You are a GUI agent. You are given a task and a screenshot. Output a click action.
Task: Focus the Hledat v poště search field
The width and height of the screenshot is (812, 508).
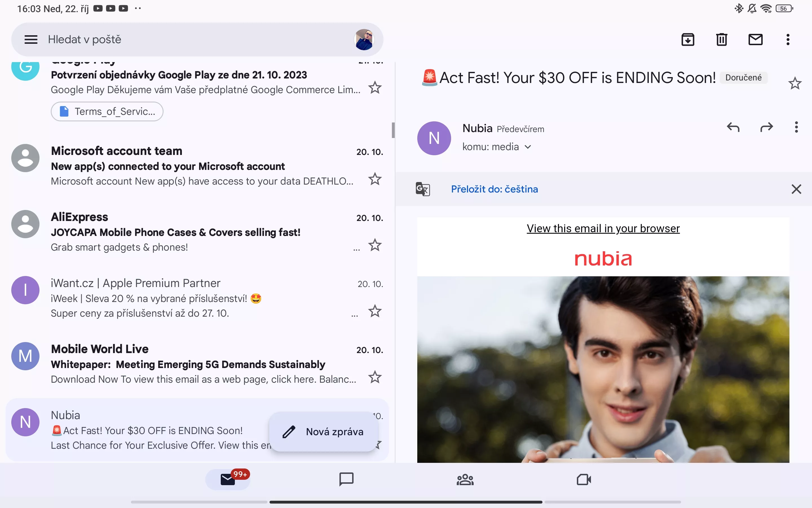click(197, 40)
